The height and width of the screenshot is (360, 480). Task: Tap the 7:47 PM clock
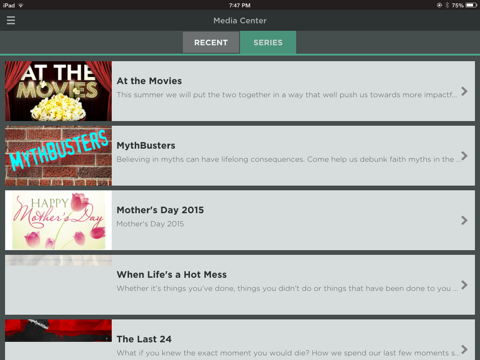(240, 5)
